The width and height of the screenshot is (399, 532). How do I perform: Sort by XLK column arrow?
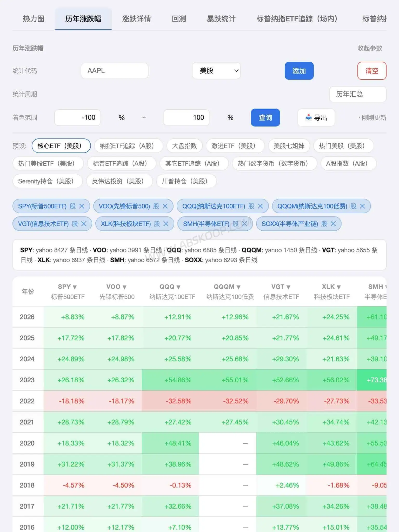338,287
